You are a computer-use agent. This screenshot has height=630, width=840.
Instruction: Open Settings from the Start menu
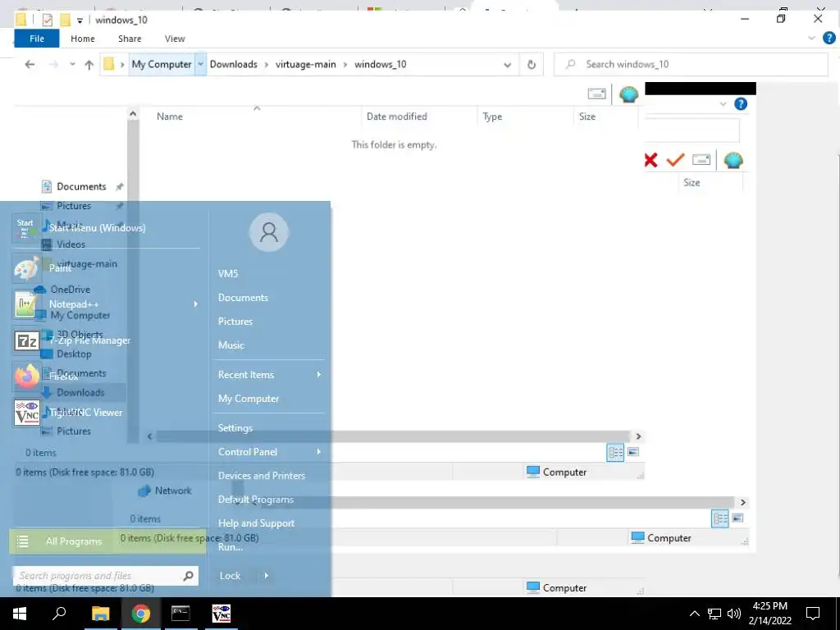235,428
